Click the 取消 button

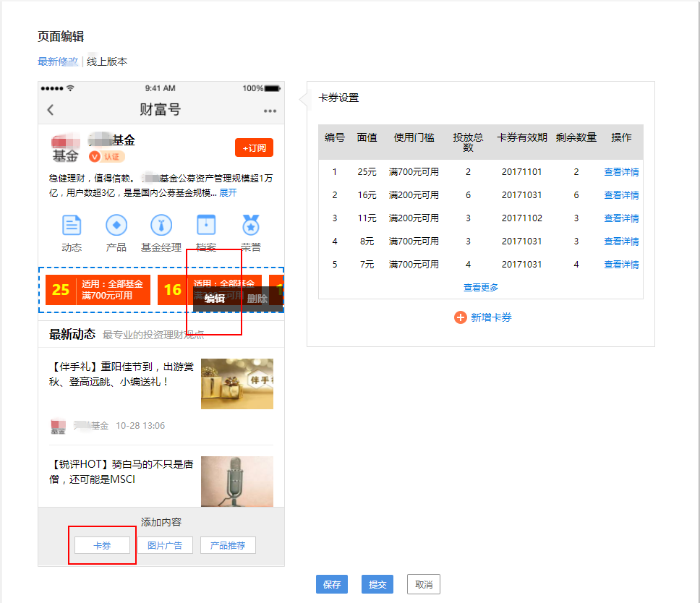(x=424, y=584)
